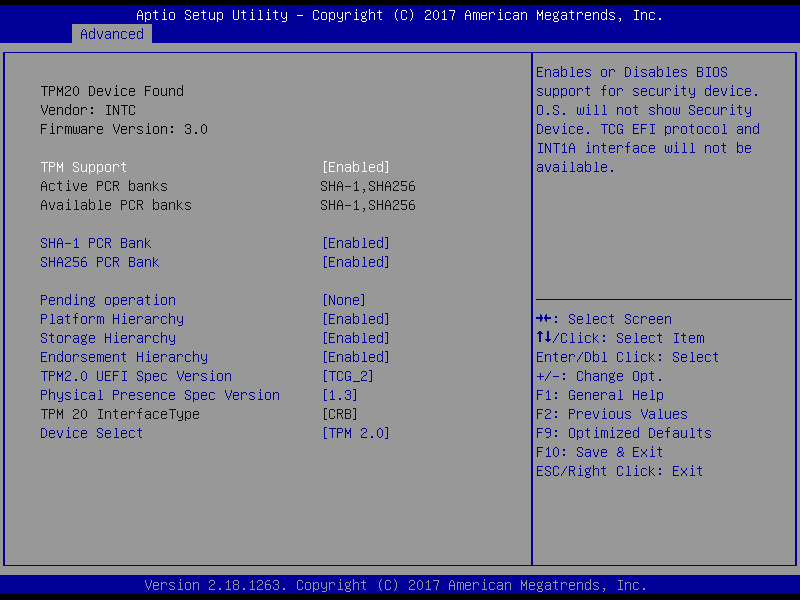Open the Pending operation None dropdown

click(343, 300)
